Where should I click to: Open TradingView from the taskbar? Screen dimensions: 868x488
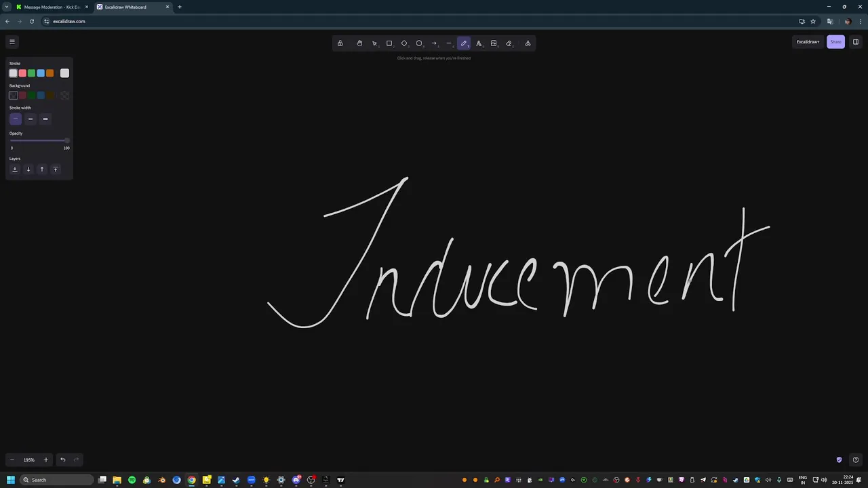tap(340, 480)
